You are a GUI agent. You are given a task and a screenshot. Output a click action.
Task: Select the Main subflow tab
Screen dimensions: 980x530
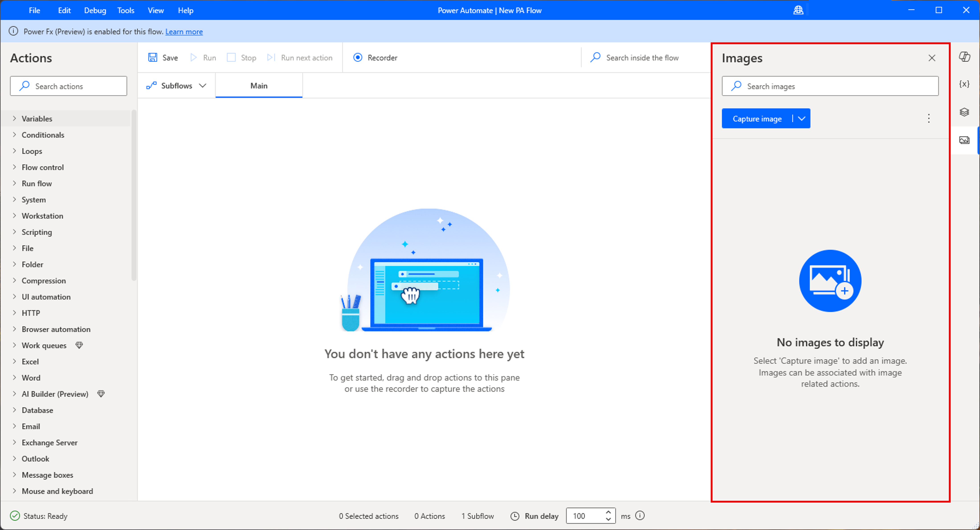pyautogui.click(x=259, y=86)
